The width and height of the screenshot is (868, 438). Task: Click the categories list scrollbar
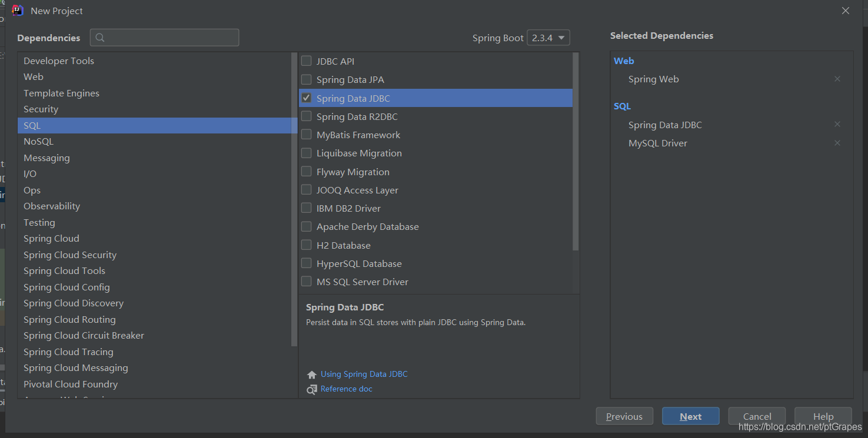(x=294, y=200)
